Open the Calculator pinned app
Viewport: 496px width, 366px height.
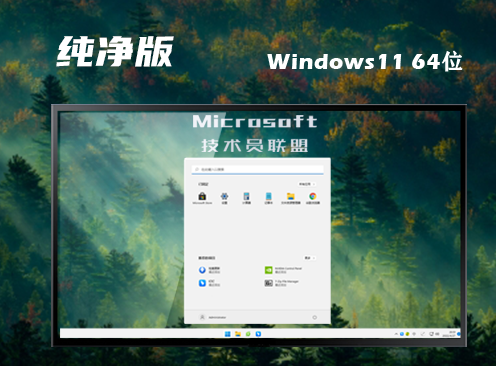tap(247, 198)
